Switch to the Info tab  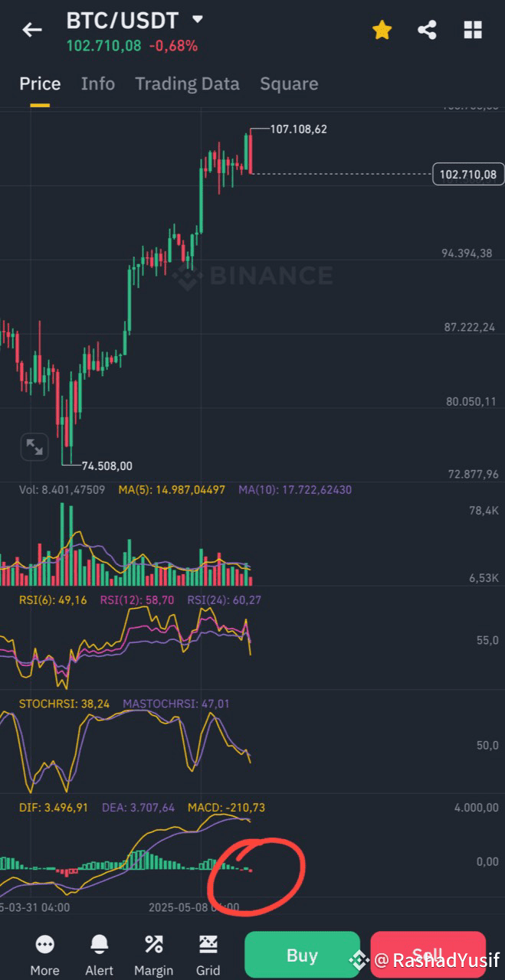[98, 83]
